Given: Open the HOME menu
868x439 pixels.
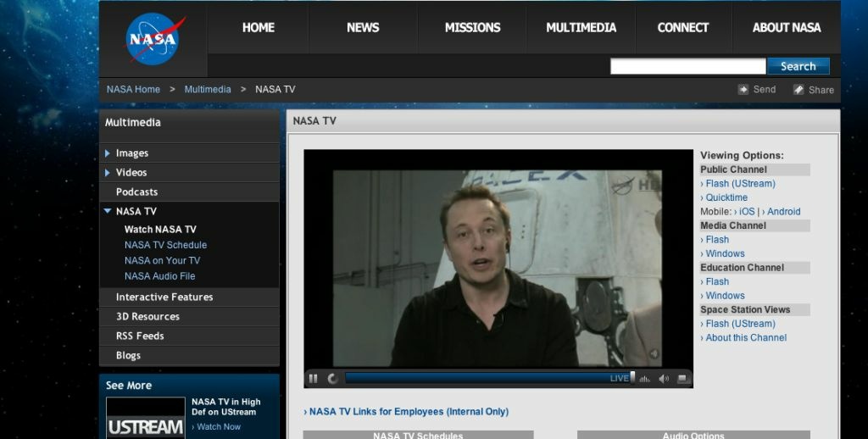Looking at the screenshot, I should point(258,27).
